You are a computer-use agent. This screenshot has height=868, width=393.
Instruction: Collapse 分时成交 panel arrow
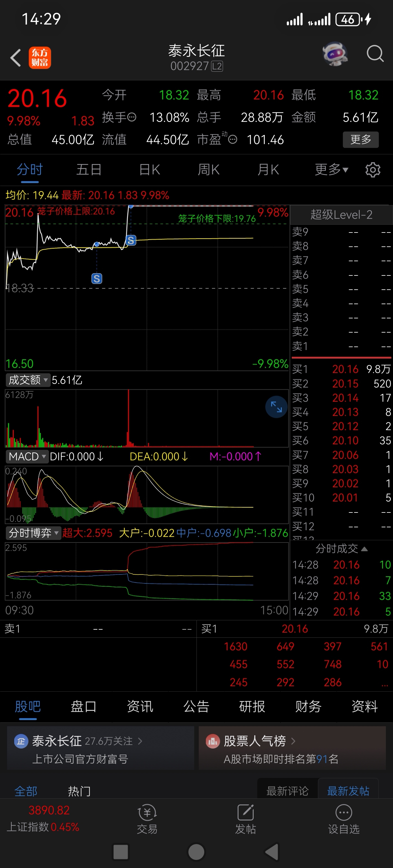(x=364, y=549)
